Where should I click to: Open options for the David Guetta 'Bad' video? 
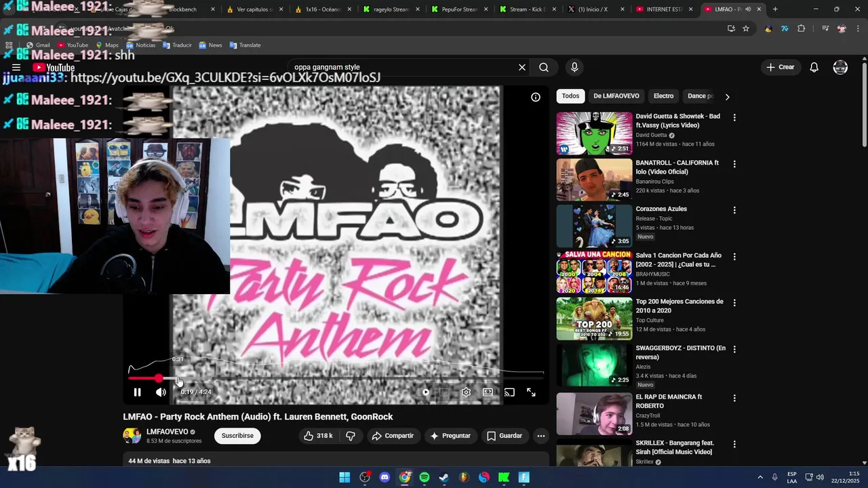coord(734,118)
